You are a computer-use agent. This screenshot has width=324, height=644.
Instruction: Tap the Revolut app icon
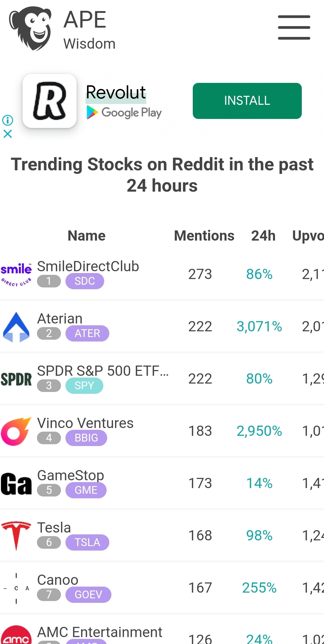coord(50,101)
